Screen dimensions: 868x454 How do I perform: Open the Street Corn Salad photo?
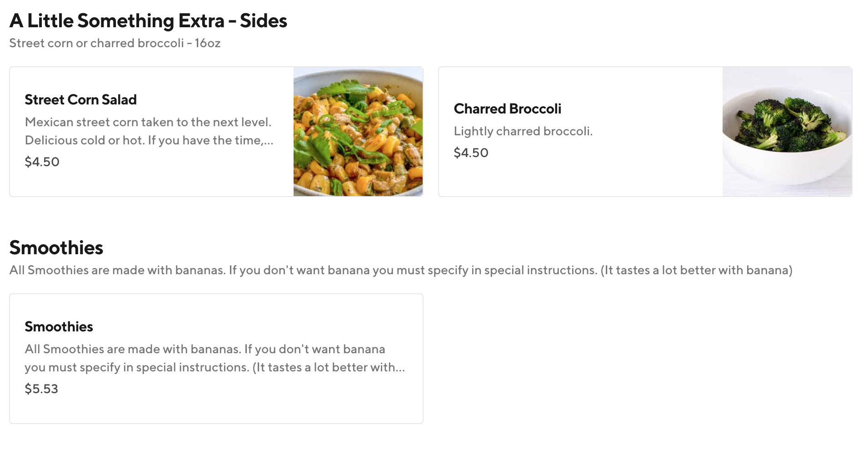[358, 132]
